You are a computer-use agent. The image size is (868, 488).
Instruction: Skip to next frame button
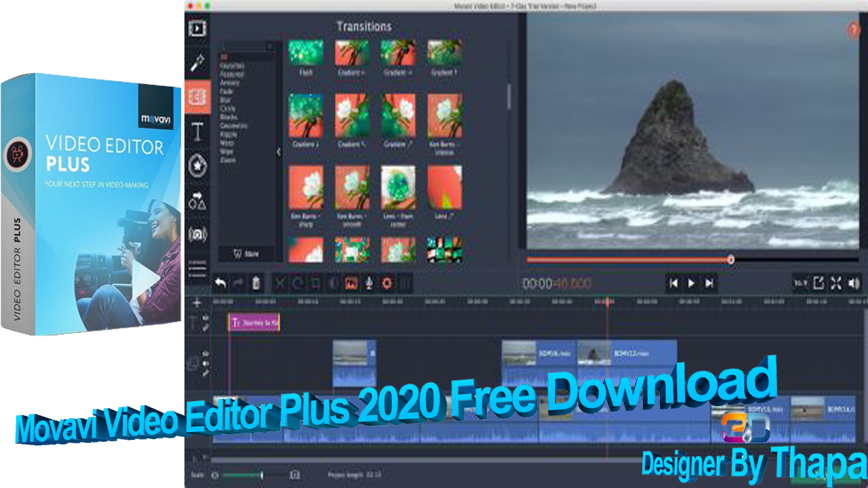click(x=709, y=283)
